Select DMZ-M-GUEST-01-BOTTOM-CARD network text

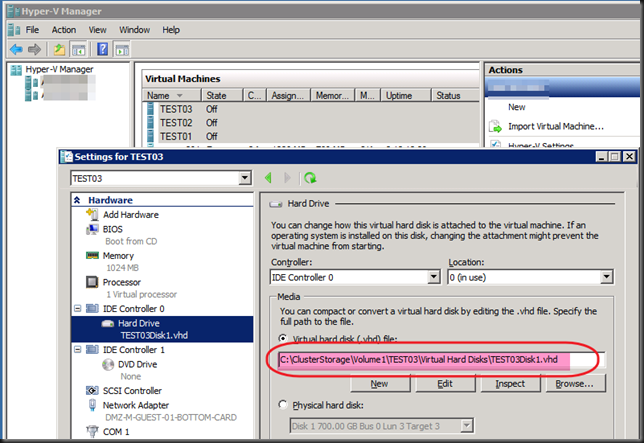coord(171,418)
